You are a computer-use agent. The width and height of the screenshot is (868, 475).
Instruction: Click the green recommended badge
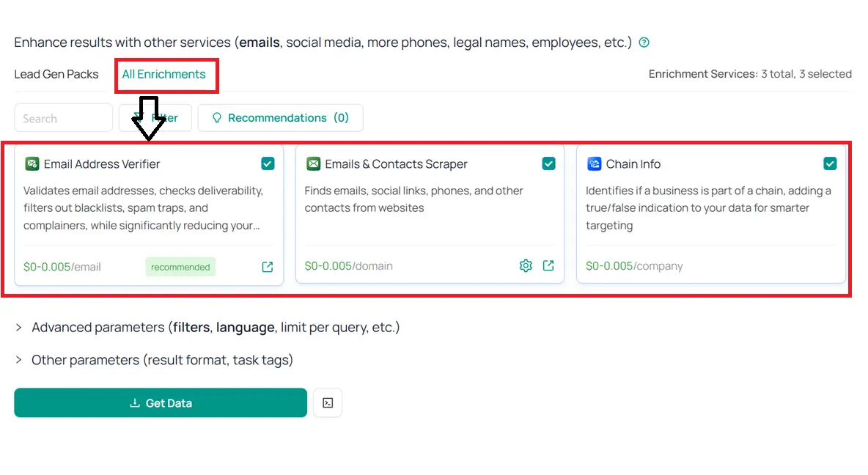180,267
